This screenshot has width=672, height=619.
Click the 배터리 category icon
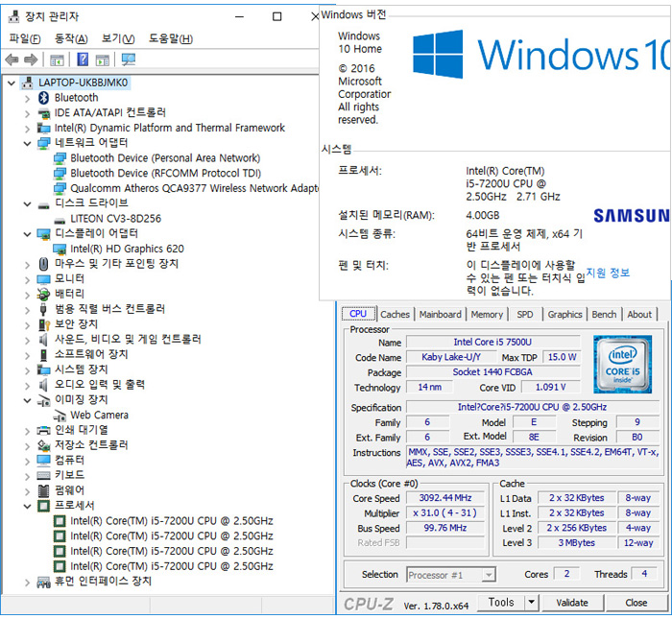[43, 295]
